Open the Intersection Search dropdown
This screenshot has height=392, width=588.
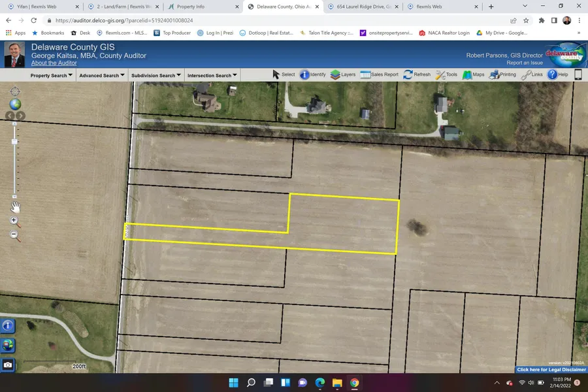[x=212, y=76]
